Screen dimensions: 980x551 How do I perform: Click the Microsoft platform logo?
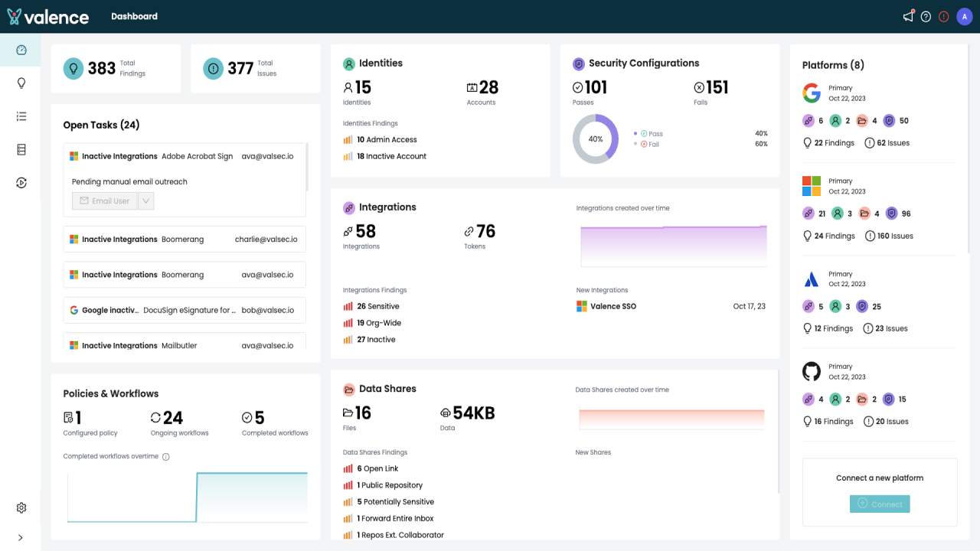812,186
